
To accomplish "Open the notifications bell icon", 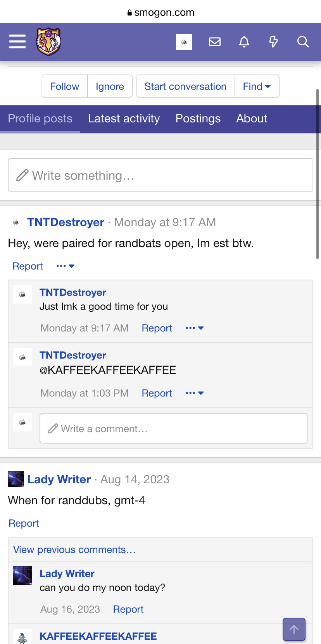I will (x=244, y=41).
